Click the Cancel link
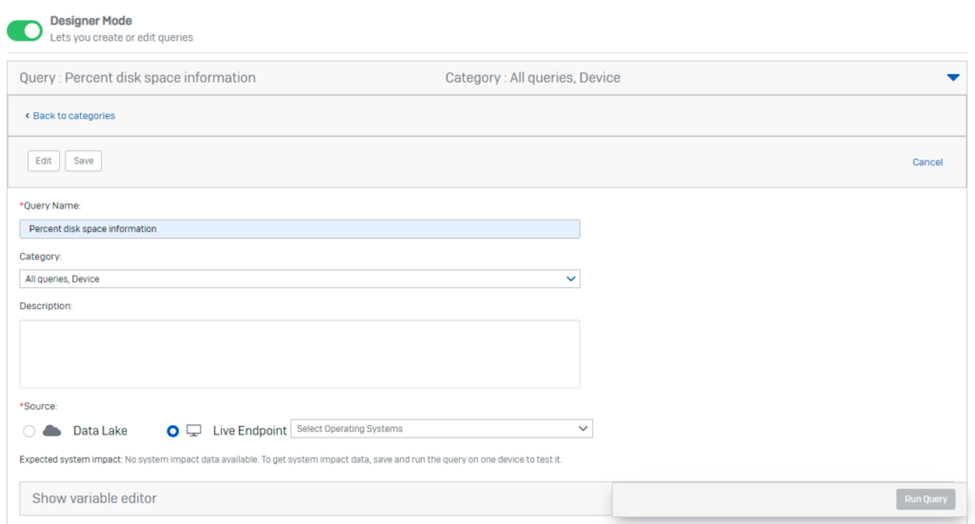The height and width of the screenshot is (524, 975). point(927,162)
